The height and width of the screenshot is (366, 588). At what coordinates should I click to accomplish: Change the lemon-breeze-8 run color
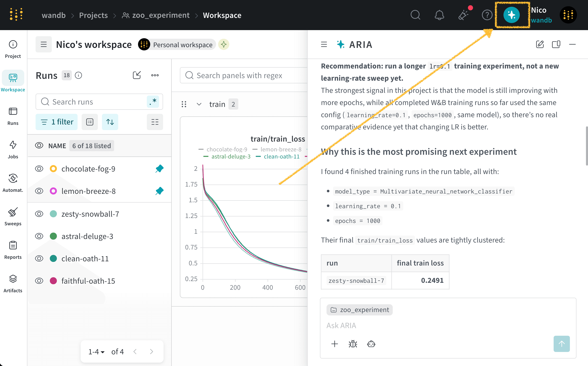(x=53, y=191)
